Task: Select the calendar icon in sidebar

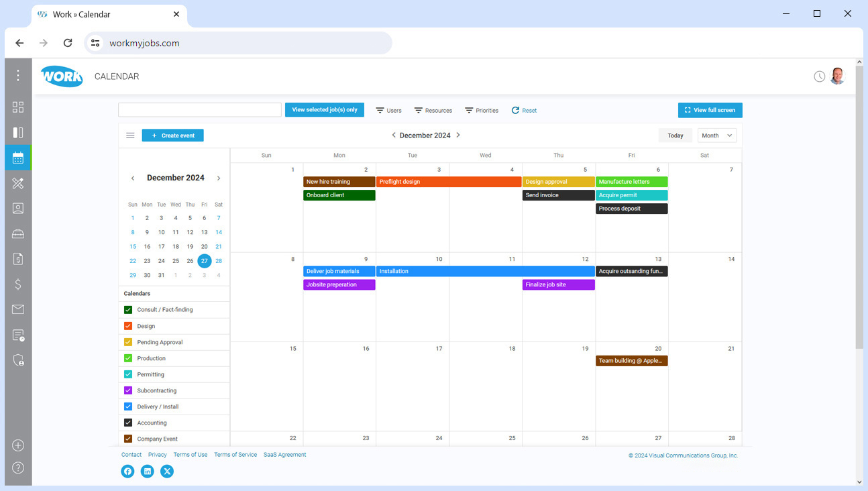Action: [x=18, y=158]
